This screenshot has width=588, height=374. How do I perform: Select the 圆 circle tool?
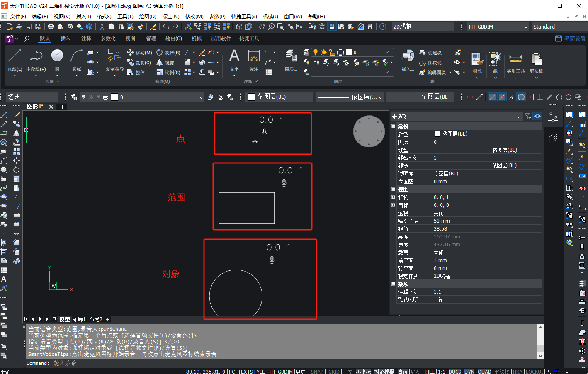(x=57, y=60)
